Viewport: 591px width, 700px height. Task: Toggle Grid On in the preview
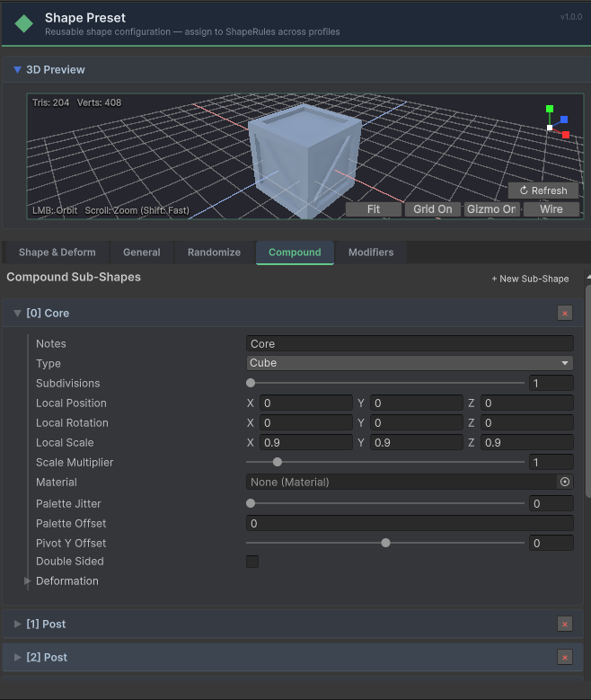[x=432, y=209]
